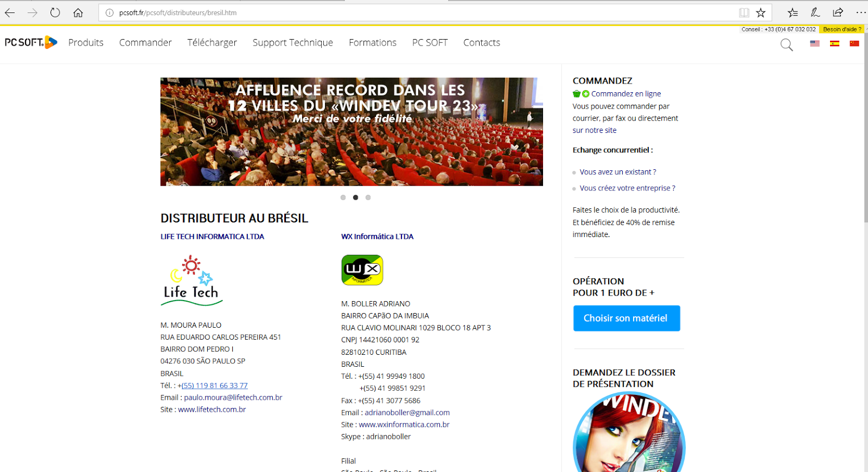The height and width of the screenshot is (472, 868).
Task: Select the second carousel dot
Action: pos(355,197)
